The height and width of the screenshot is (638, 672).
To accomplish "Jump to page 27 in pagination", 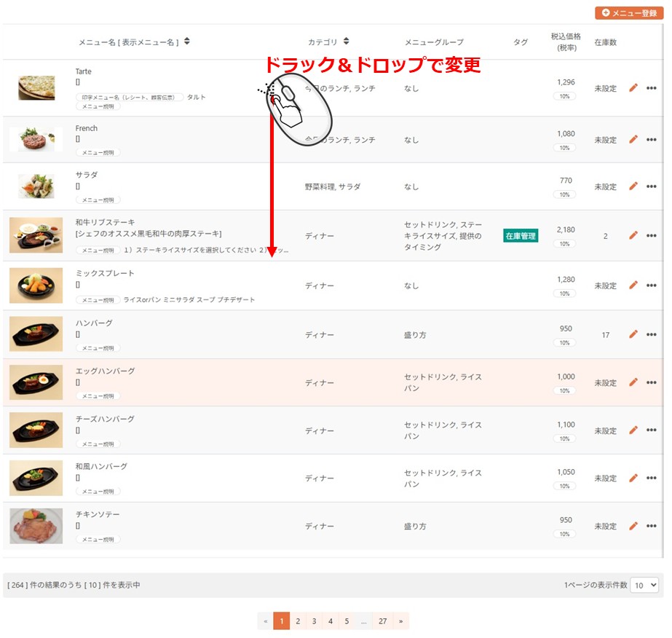I will 382,621.
